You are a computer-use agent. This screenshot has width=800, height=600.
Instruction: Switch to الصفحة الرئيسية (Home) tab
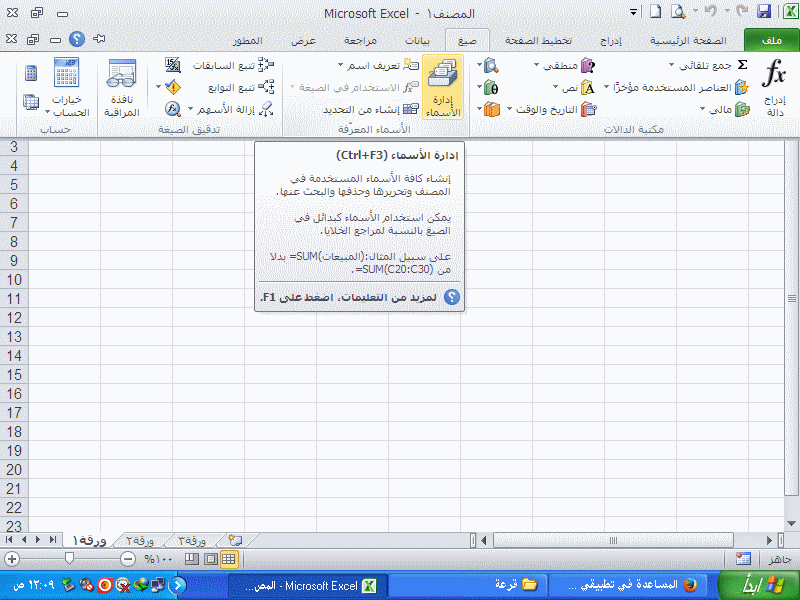[688, 40]
